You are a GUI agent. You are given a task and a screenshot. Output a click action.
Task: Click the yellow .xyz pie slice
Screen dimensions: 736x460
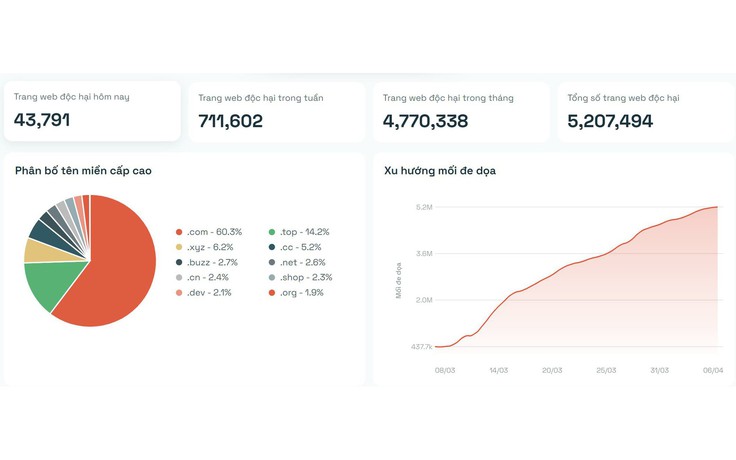pos(38,250)
